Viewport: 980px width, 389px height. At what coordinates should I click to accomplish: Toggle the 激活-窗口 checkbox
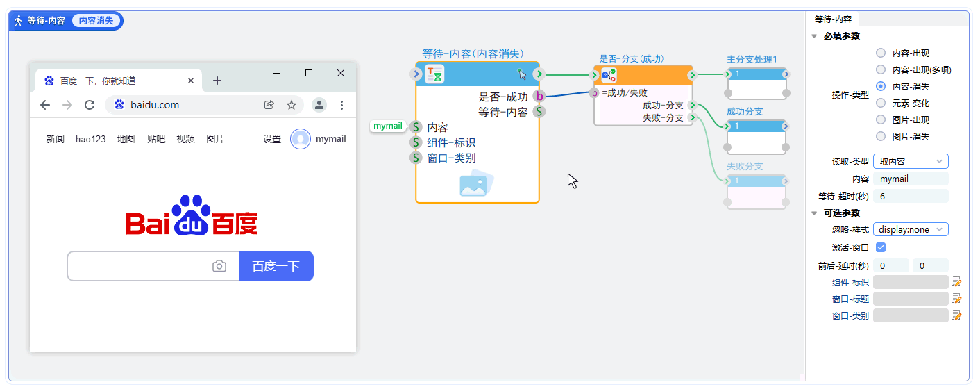(881, 247)
